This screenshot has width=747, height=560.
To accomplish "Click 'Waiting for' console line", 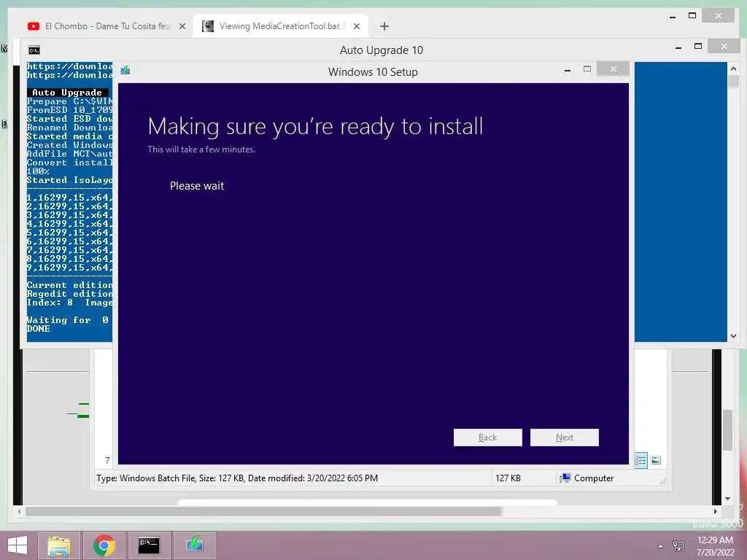I will tap(69, 320).
